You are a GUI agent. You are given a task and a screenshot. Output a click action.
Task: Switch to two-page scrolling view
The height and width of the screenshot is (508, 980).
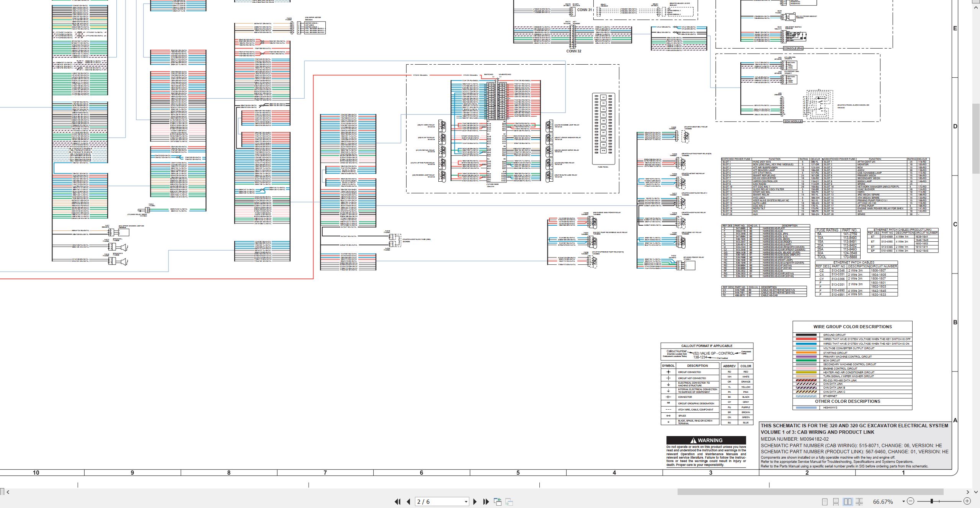click(859, 501)
